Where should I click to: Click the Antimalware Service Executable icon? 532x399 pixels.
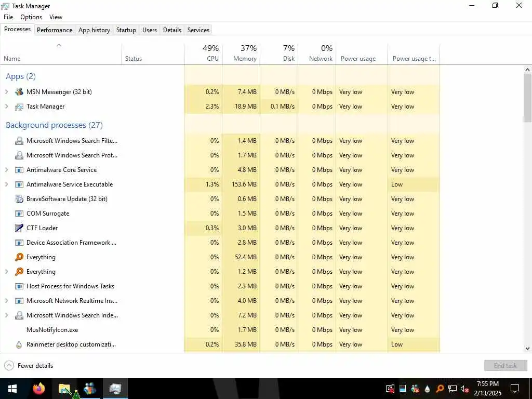click(x=19, y=184)
